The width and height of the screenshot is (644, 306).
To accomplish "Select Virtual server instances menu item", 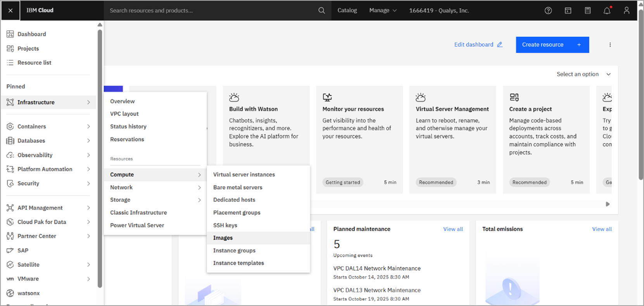I will [244, 175].
